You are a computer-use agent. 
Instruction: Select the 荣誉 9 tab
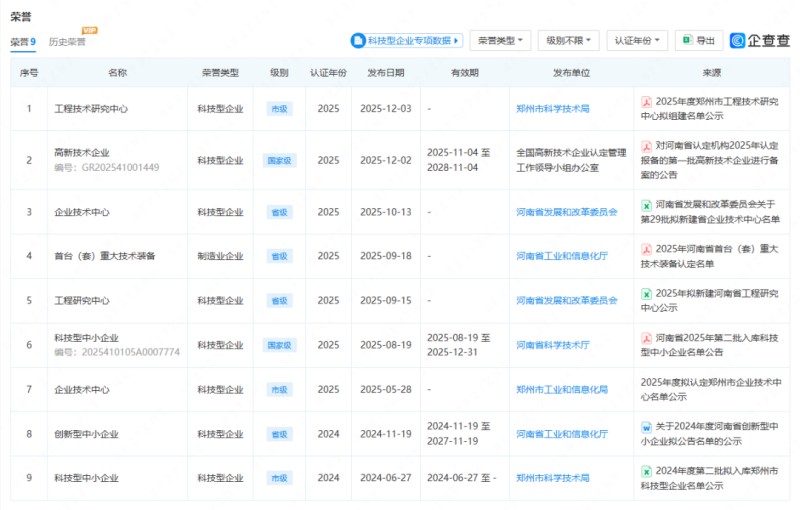coord(23,42)
